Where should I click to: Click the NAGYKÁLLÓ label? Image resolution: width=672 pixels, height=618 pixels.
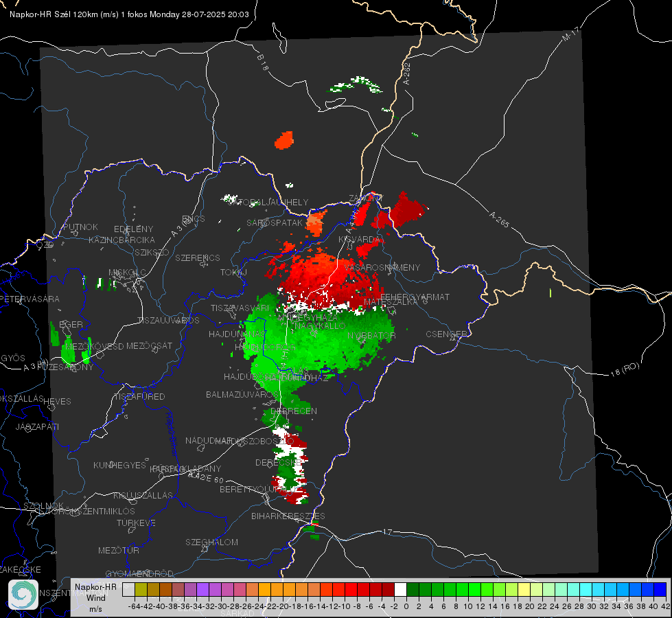point(320,326)
